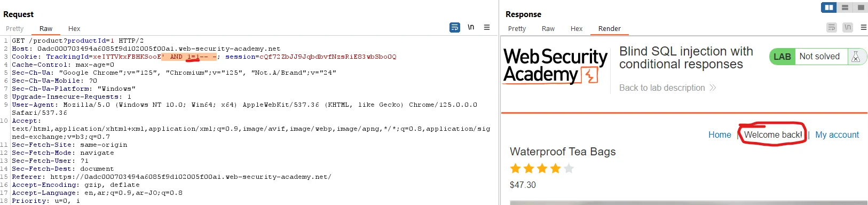Viewport: 868px width, 205px height.
Task: Open the Response Pretty tab
Action: 517,28
